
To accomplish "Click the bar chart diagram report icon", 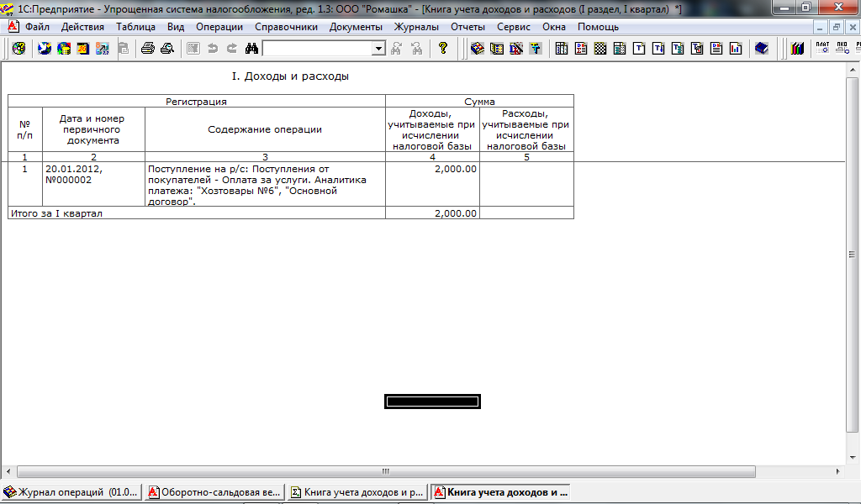I will [736, 49].
